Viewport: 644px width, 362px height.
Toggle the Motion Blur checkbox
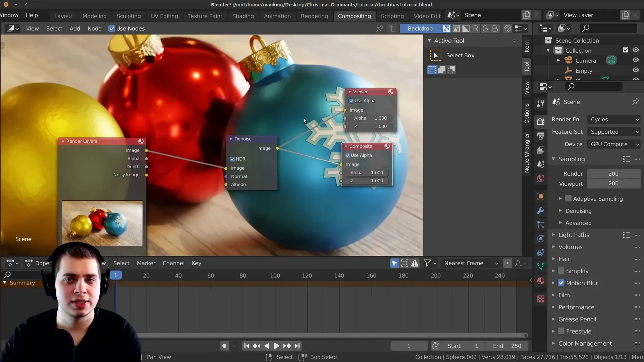click(561, 283)
